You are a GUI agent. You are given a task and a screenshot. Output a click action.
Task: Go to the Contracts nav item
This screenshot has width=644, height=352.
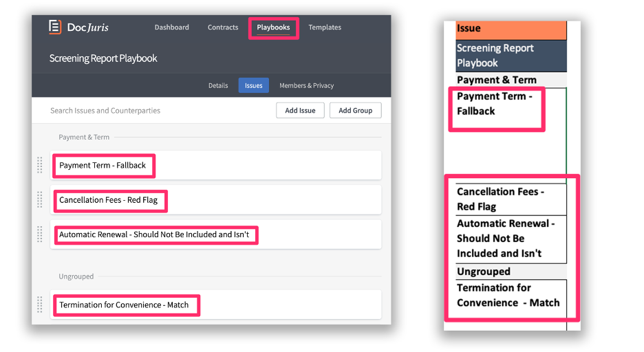(x=223, y=27)
